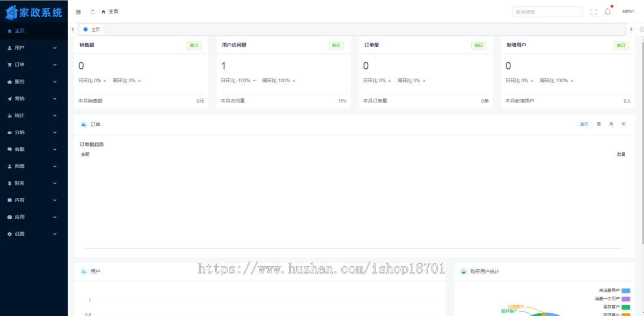Switch to the 主页 page tab
644x316 pixels.
pyautogui.click(x=91, y=30)
